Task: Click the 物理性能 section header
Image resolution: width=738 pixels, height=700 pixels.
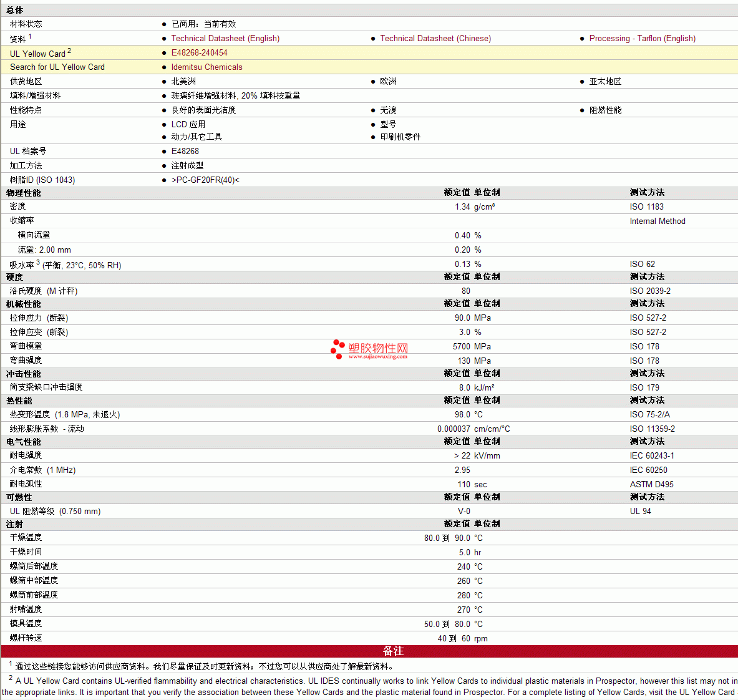Action: coord(24,193)
